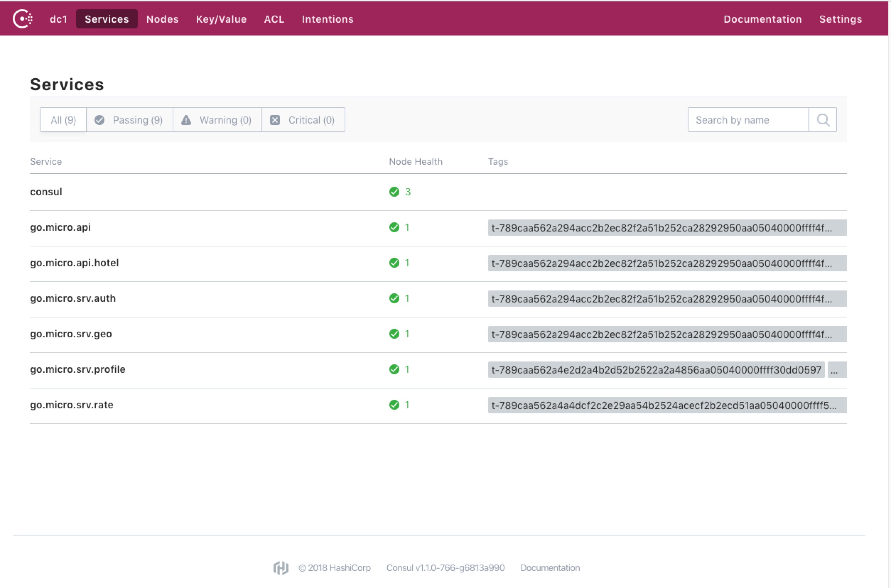Open the go.micro.srv.geo service

71,334
